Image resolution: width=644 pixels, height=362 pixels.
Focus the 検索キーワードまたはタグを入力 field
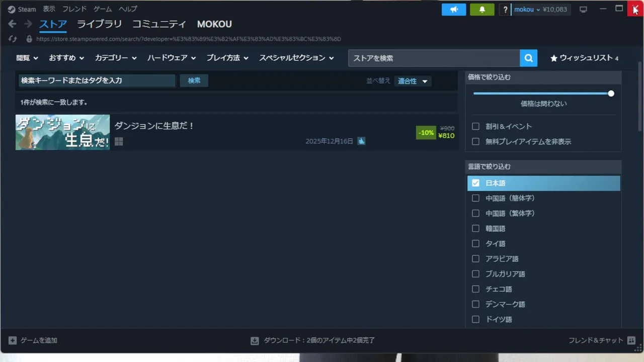[97, 80]
